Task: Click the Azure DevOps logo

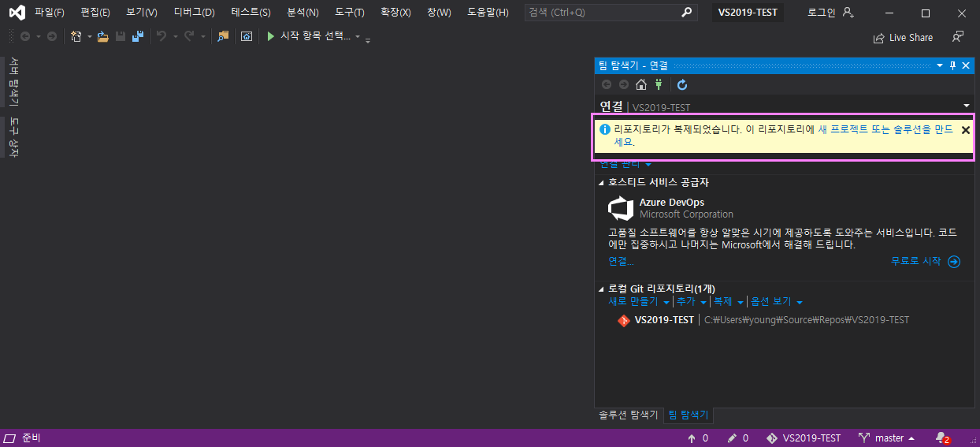Action: pos(621,209)
